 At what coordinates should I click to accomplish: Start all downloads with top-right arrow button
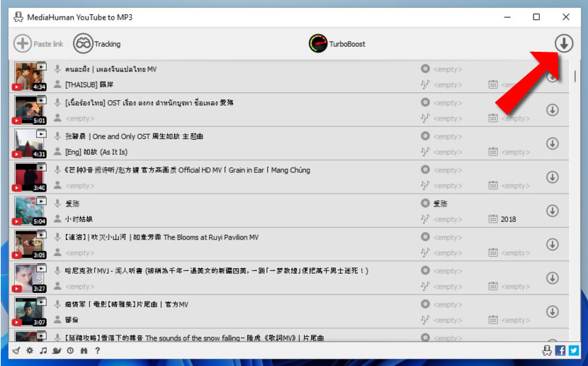pyautogui.click(x=564, y=43)
